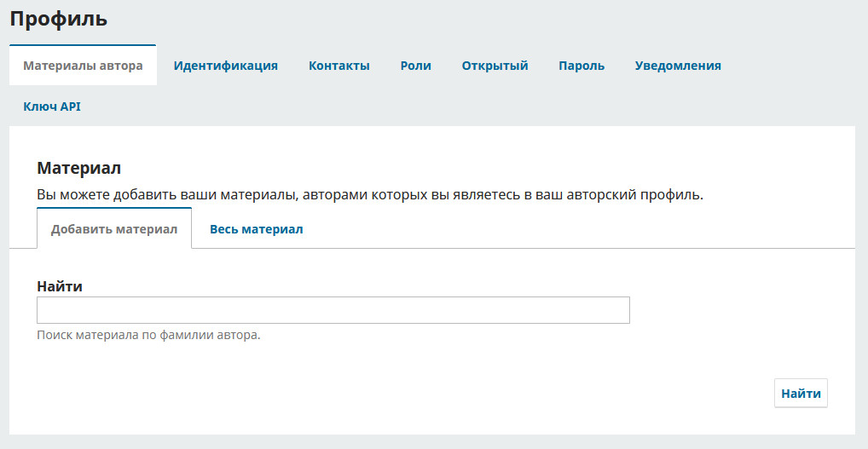Click the hint text about author surname search
Screen dimensions: 868x449
click(x=148, y=335)
